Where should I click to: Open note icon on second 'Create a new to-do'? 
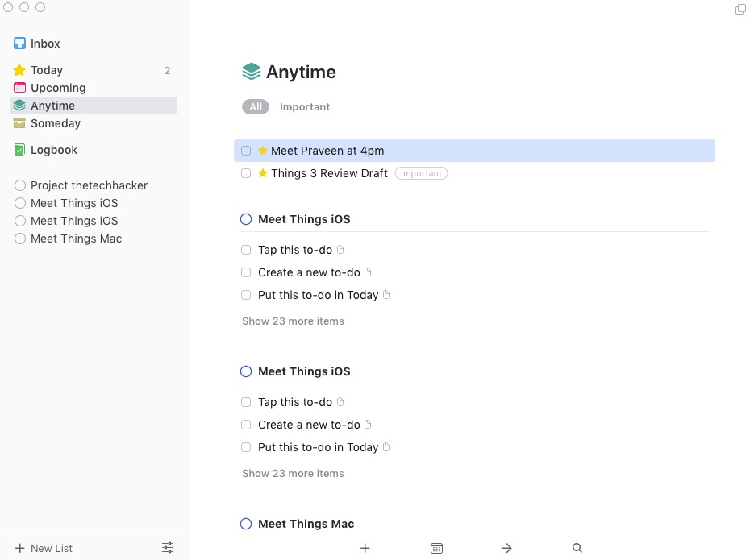(x=368, y=425)
